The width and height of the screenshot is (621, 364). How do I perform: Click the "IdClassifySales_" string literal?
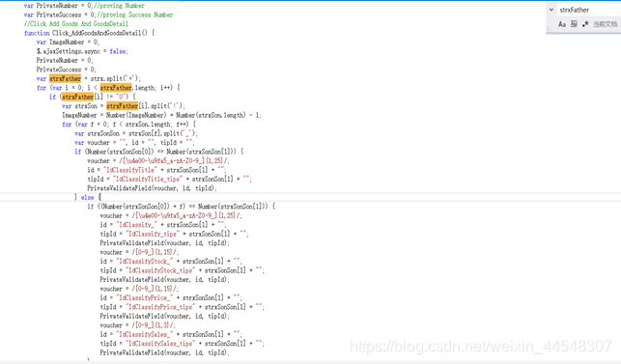[145, 334]
